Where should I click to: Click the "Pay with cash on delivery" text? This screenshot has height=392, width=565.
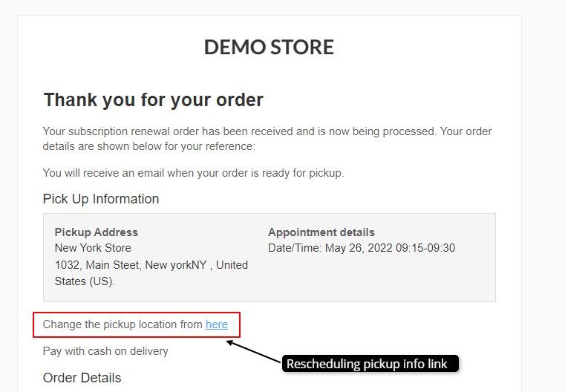(x=105, y=351)
